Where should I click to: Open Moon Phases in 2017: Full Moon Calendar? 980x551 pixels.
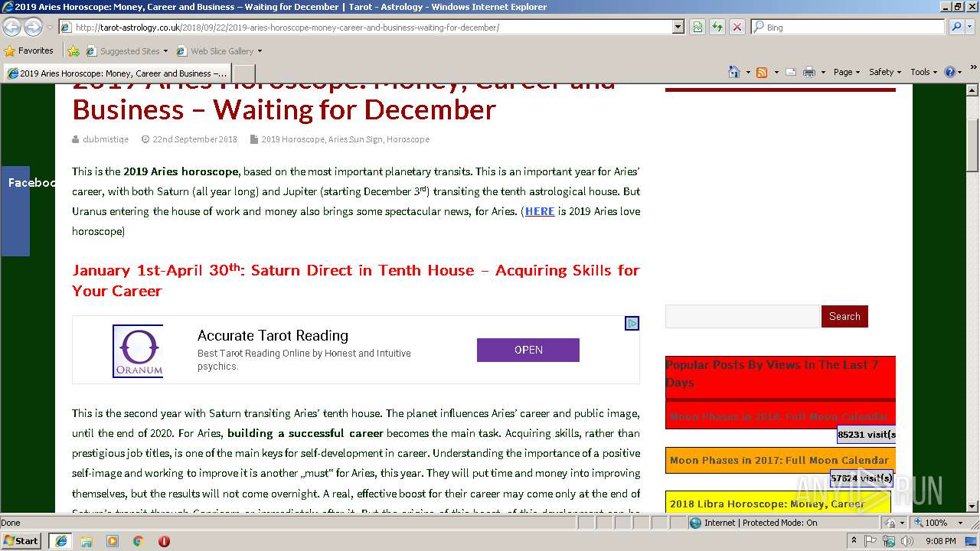[779, 460]
